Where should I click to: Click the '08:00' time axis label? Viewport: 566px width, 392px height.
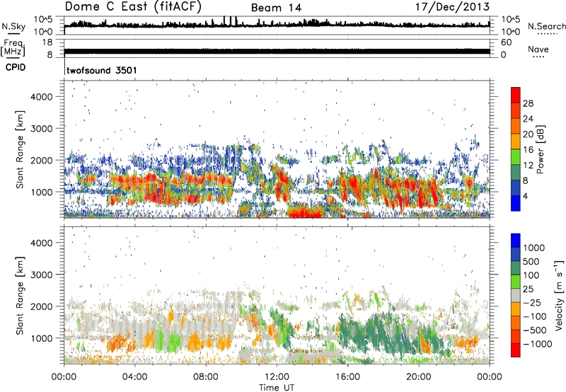[x=206, y=377]
